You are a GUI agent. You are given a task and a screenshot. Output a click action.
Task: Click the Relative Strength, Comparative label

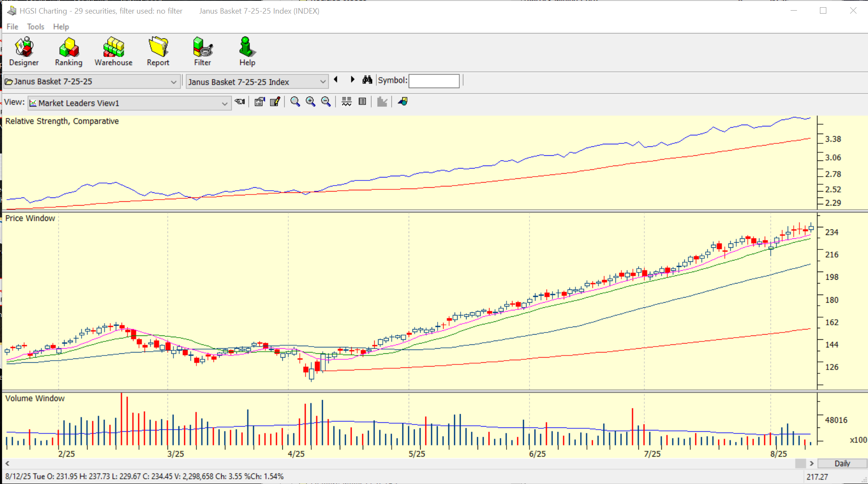pos(62,121)
